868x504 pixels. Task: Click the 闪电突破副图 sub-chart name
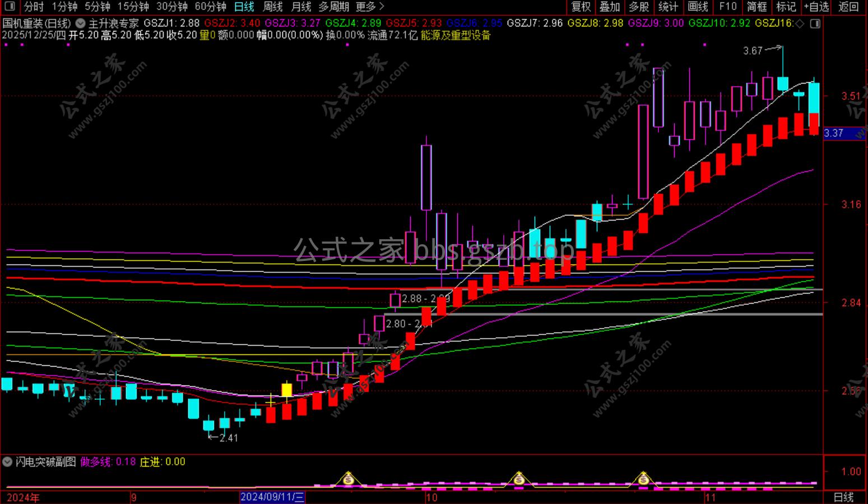[45, 462]
